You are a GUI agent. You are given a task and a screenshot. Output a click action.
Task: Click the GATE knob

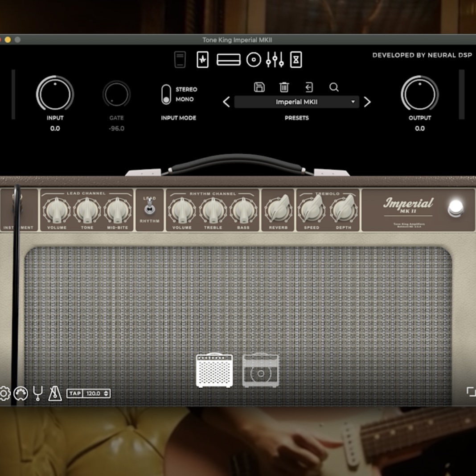coord(117,94)
